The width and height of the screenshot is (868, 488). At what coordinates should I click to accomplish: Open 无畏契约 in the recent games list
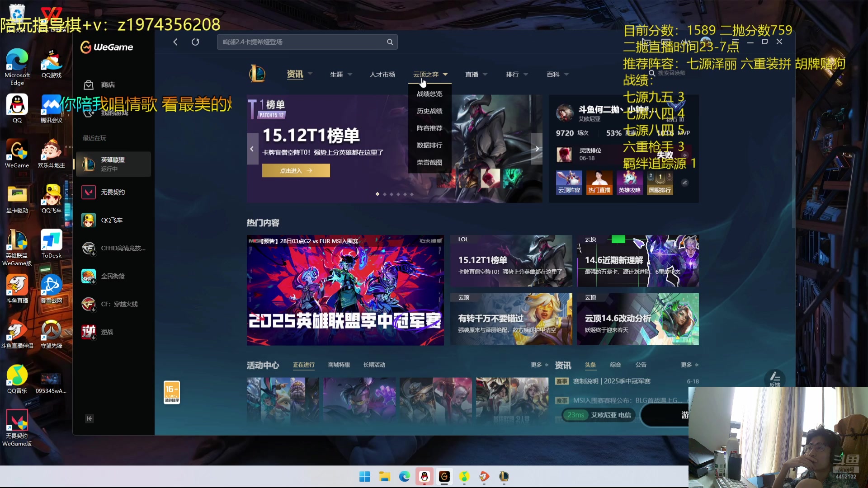[x=113, y=192]
